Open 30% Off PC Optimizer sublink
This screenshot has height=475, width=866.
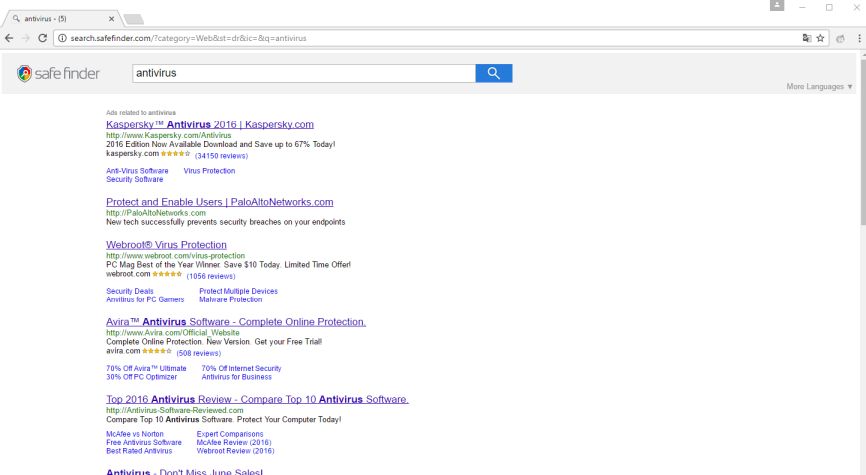(142, 377)
